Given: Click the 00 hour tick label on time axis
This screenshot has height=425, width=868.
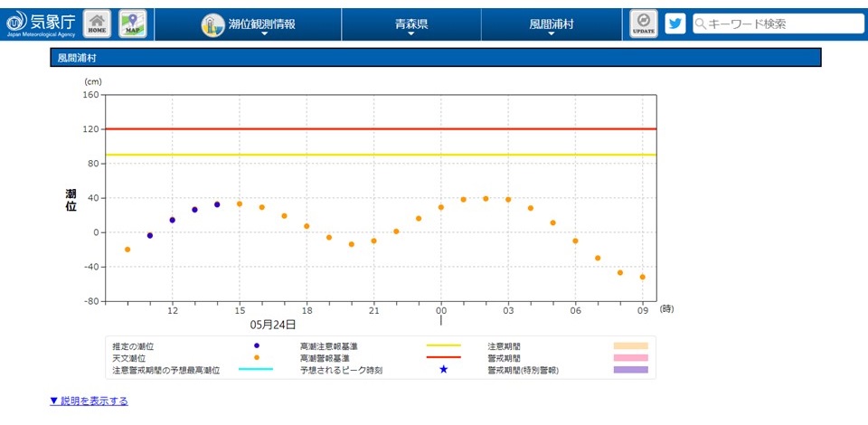Looking at the screenshot, I should [x=441, y=309].
